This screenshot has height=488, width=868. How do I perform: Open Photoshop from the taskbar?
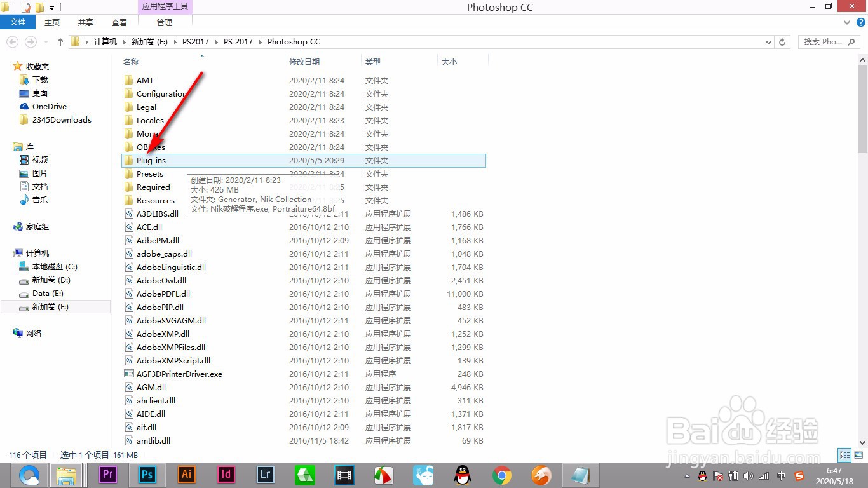point(147,475)
